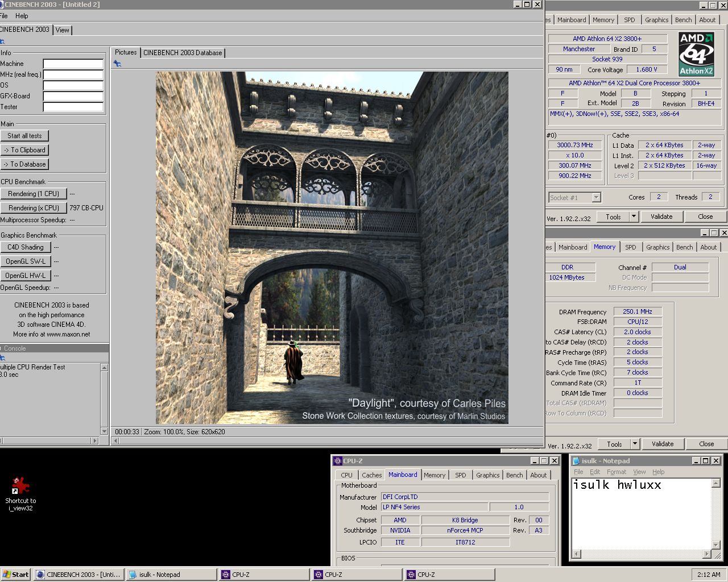This screenshot has width=728, height=582.
Task: Click the Start all tests button
Action: (x=24, y=136)
